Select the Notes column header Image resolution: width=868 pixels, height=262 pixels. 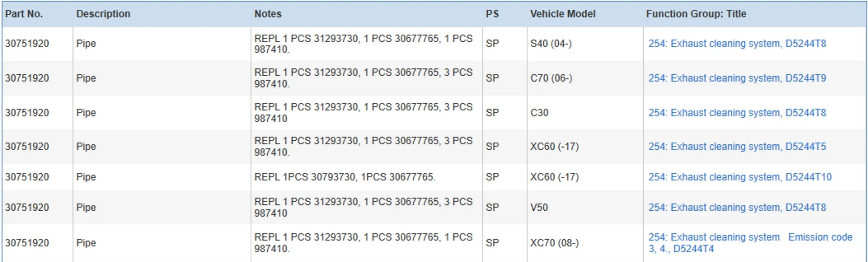(x=268, y=14)
